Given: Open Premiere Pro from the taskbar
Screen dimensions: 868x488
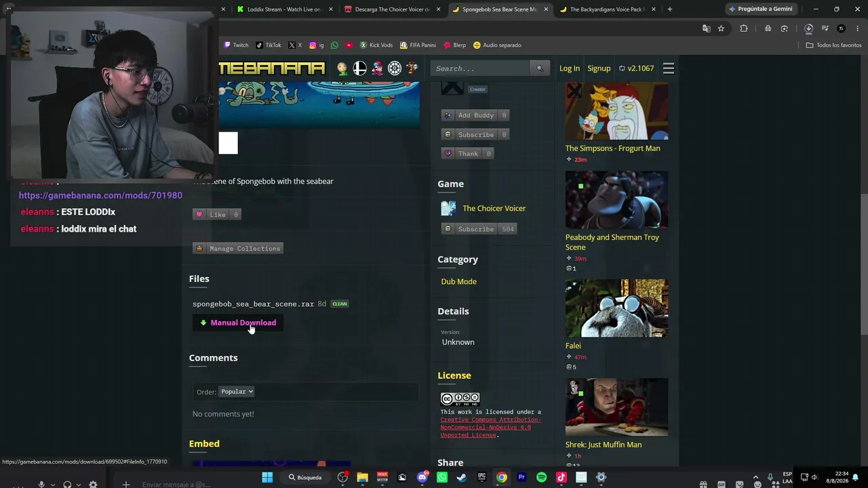Looking at the screenshot, I should click(x=521, y=477).
